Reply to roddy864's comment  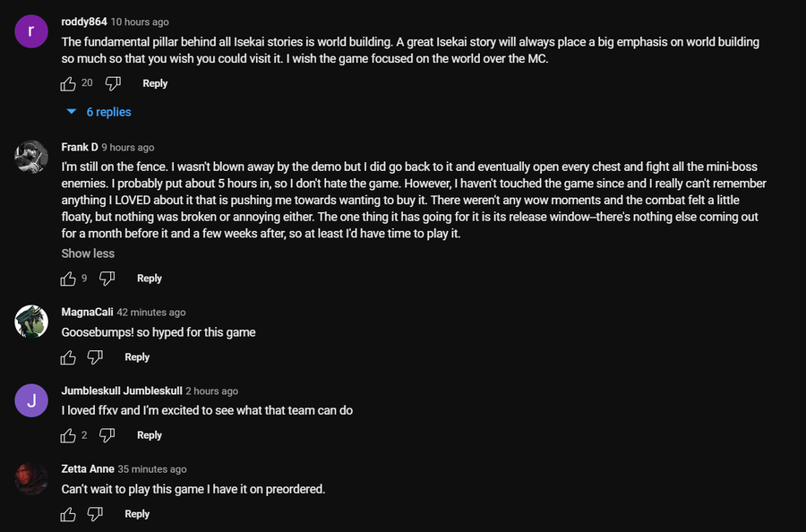pyautogui.click(x=155, y=83)
